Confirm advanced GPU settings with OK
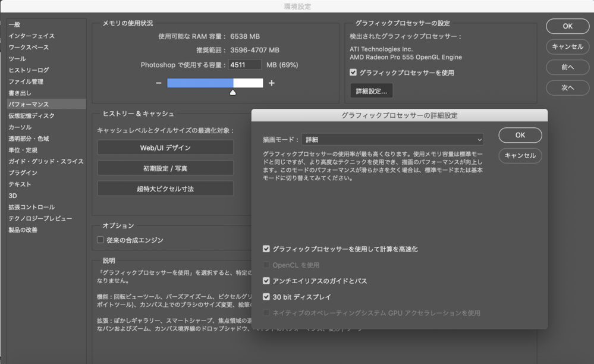The height and width of the screenshot is (364, 594). [520, 135]
